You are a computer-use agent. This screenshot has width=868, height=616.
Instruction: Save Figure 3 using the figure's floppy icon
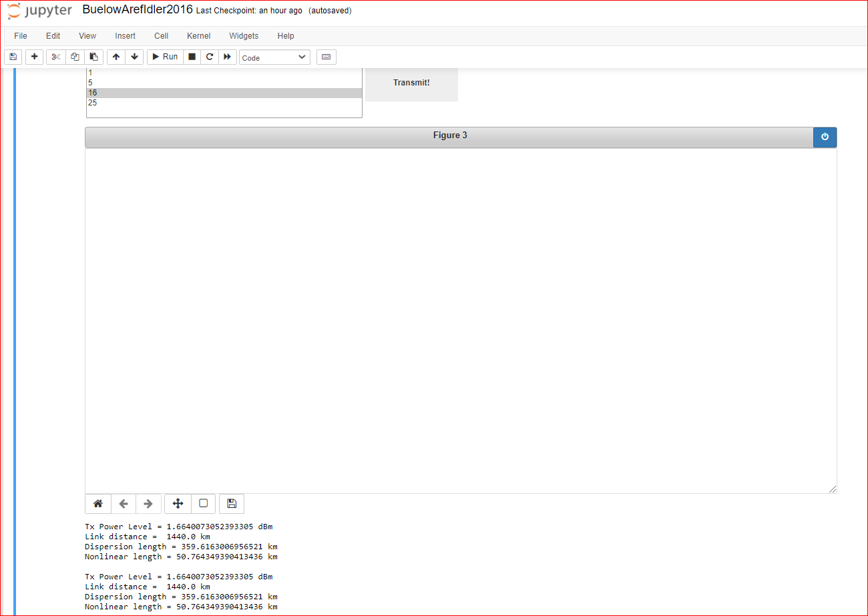[232, 503]
